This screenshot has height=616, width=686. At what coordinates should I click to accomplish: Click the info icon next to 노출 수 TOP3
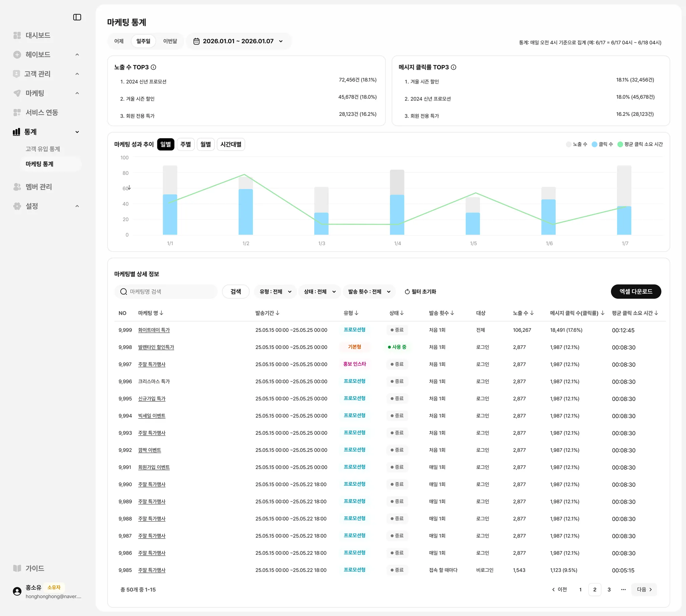154,67
